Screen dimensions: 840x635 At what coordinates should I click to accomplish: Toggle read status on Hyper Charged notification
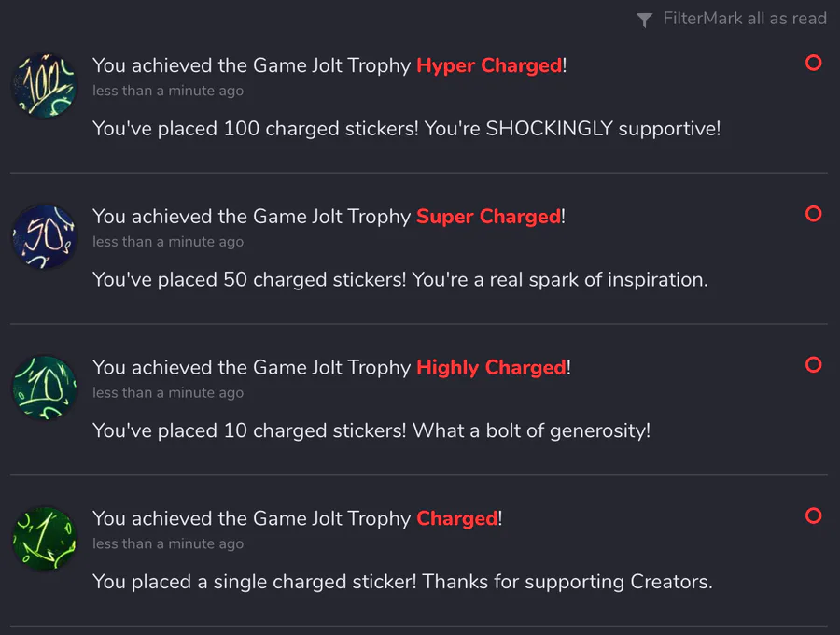813,63
